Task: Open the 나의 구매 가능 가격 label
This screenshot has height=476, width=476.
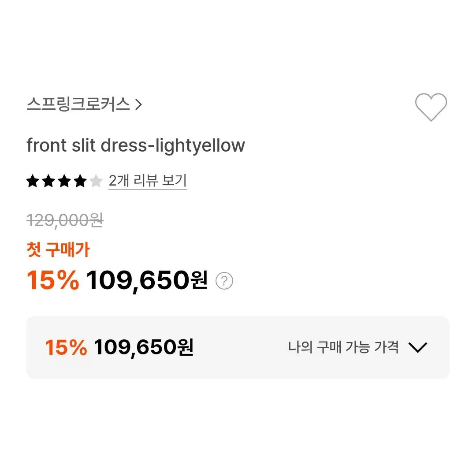Action: pyautogui.click(x=343, y=347)
